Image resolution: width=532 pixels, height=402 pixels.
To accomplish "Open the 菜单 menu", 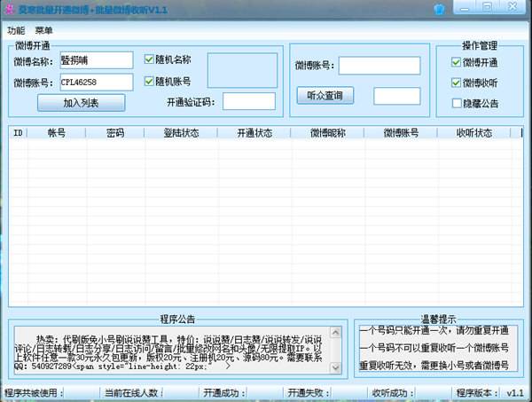I will [43, 30].
